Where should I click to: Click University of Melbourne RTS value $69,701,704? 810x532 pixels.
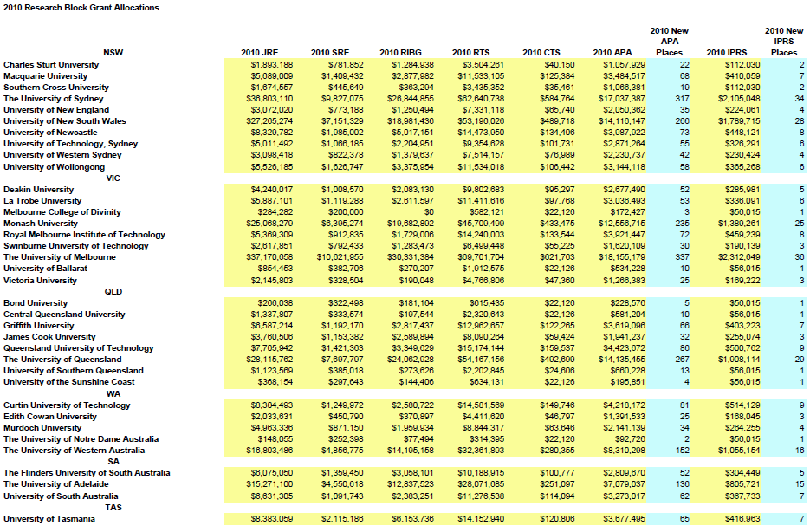coord(481,257)
